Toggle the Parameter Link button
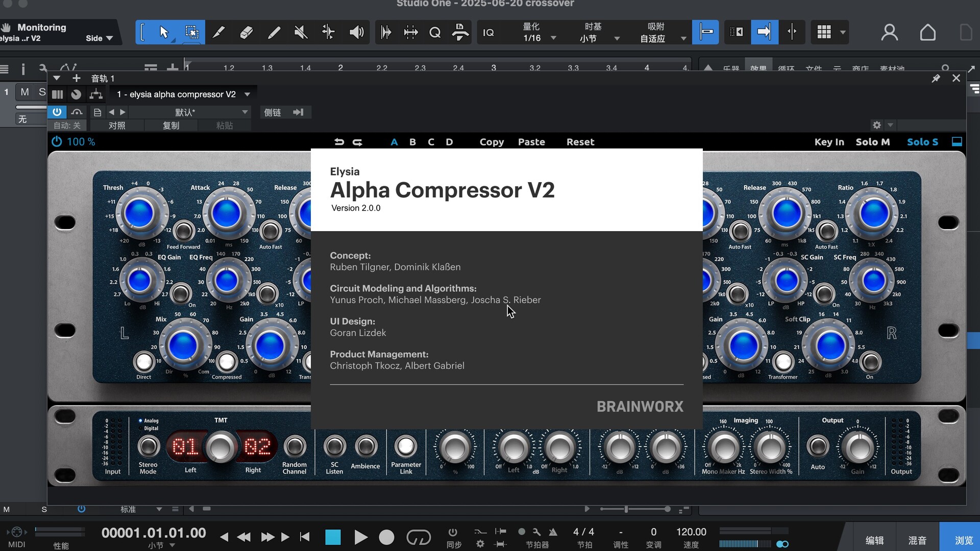Image resolution: width=980 pixels, height=551 pixels. [406, 446]
